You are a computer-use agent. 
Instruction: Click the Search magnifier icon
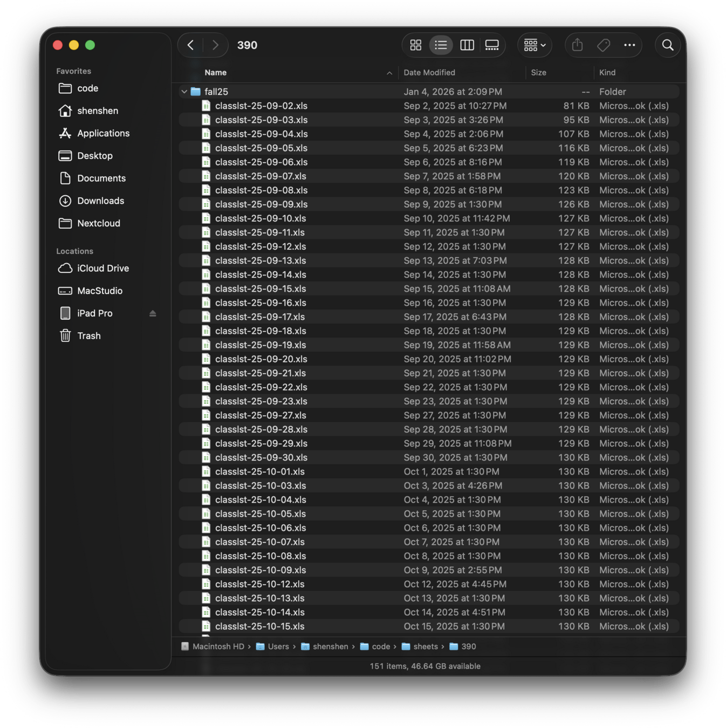tap(668, 45)
